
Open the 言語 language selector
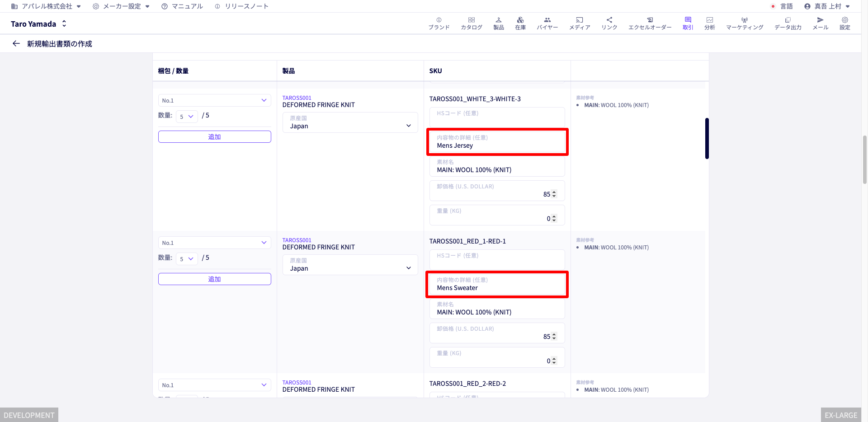pos(782,6)
